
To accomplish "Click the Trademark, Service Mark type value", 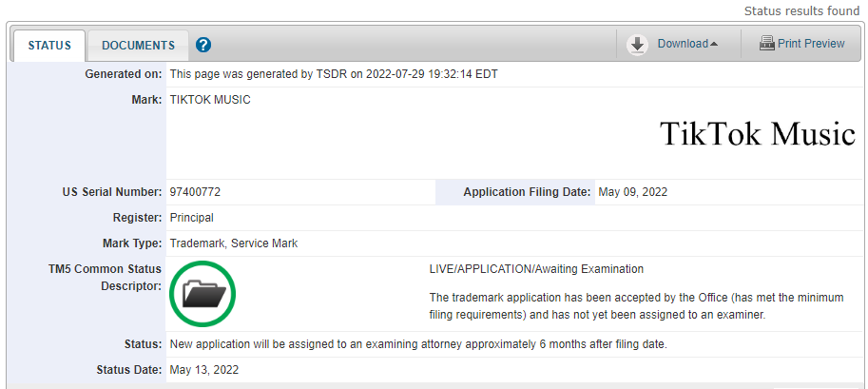I will click(234, 243).
